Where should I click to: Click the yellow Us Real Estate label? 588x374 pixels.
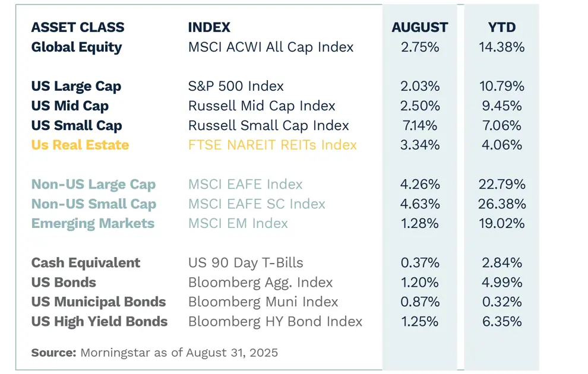[80, 145]
